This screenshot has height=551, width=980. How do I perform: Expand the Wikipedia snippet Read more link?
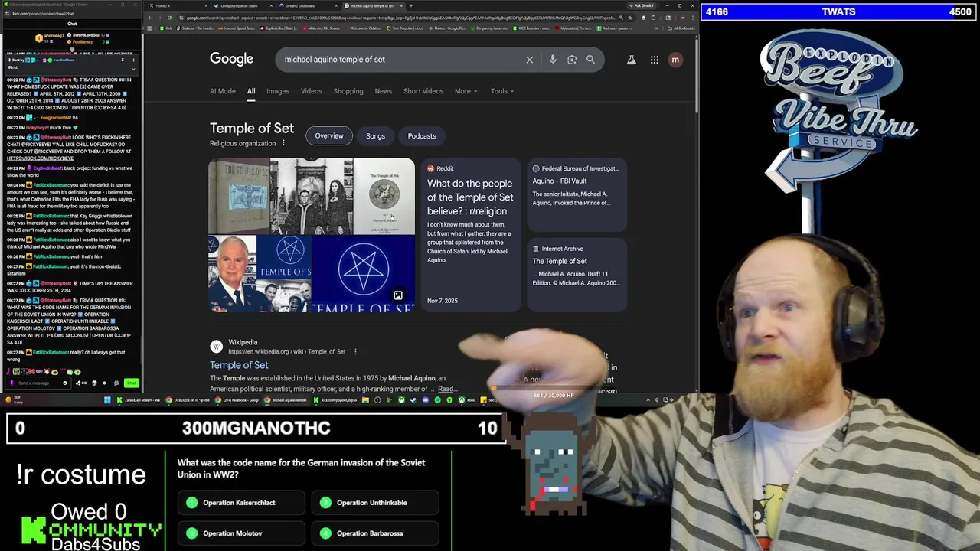click(x=447, y=389)
